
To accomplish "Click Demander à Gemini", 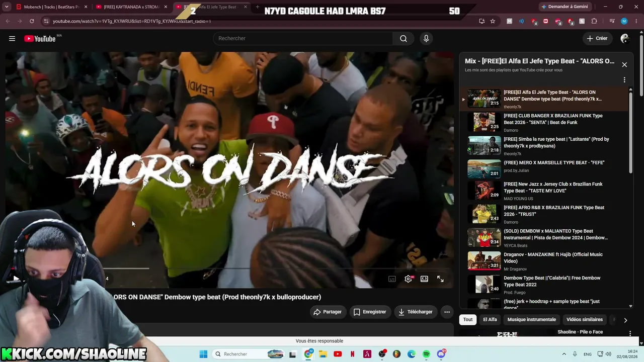I will (564, 7).
